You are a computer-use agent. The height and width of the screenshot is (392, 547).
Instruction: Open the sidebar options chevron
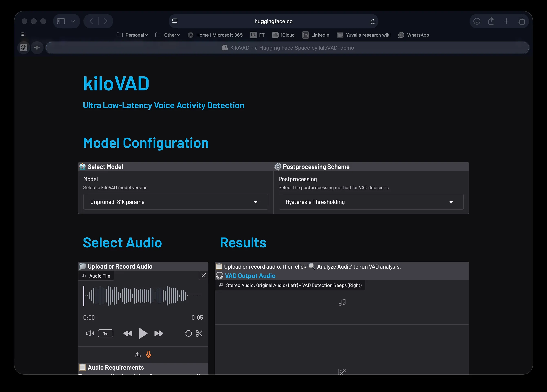[72, 21]
